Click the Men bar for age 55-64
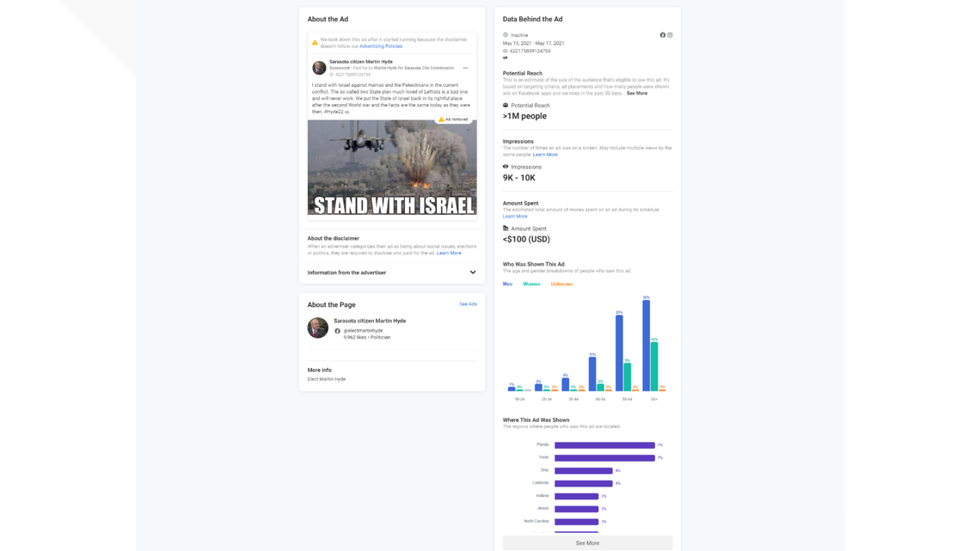Screen dimensions: 980x551 [619, 353]
